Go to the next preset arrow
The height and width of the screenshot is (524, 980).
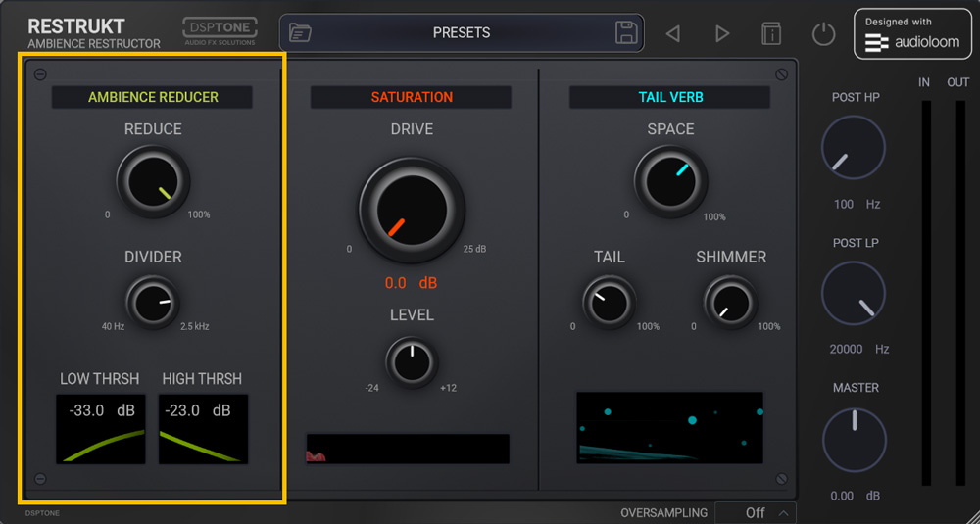(x=722, y=33)
